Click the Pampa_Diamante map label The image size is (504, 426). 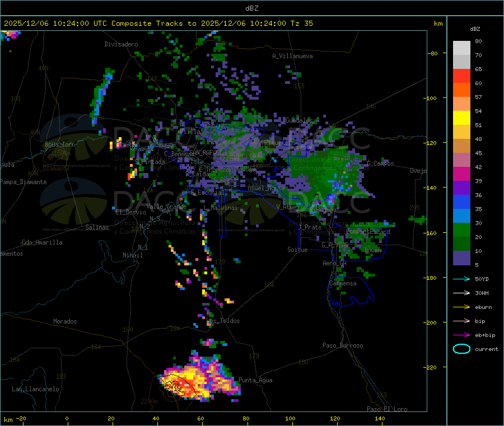24,182
